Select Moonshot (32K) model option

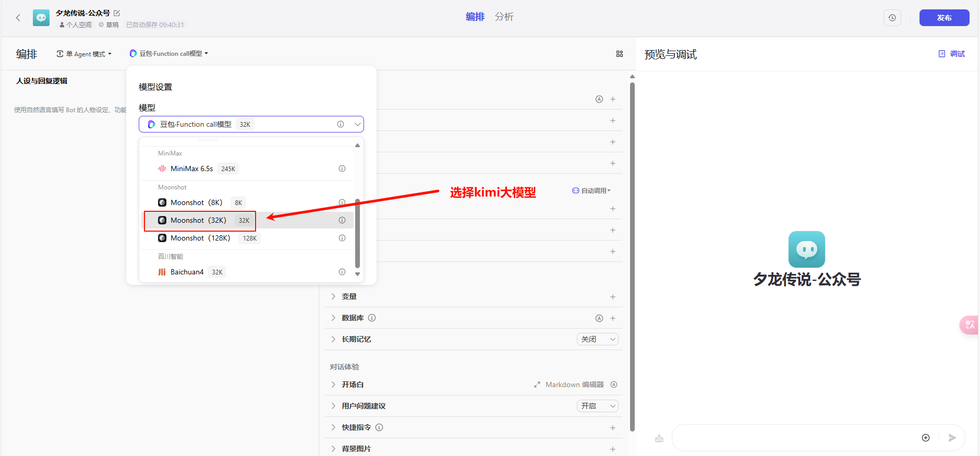199,220
